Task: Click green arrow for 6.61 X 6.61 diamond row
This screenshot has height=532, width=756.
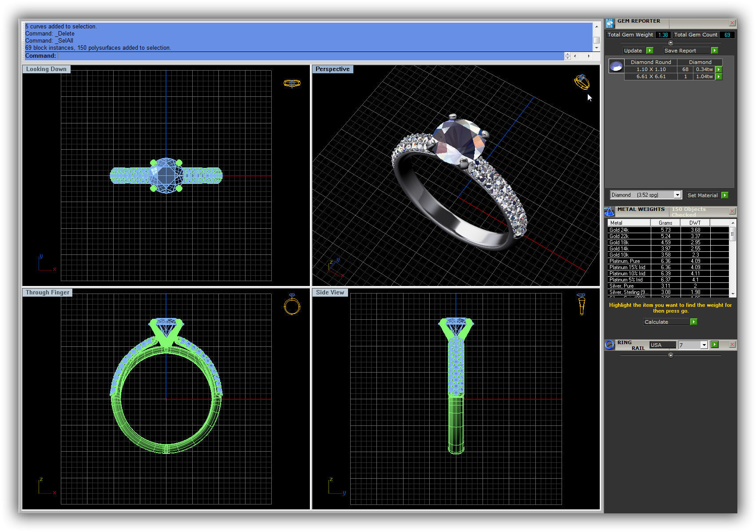Action: [719, 77]
